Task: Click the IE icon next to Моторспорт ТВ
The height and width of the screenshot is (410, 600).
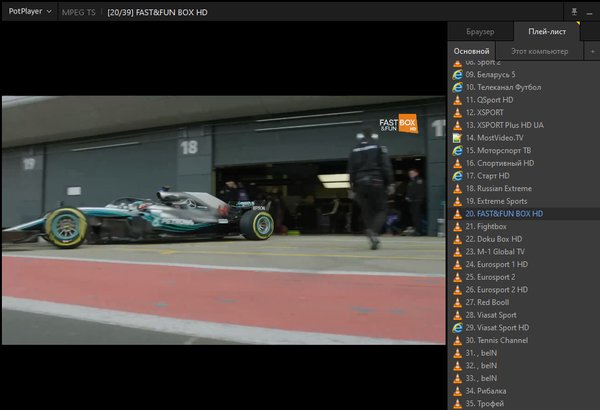Action: 457,151
